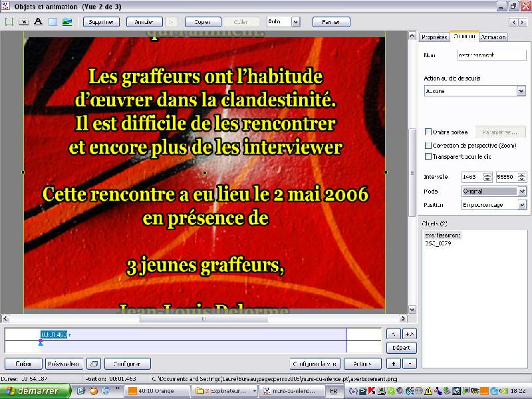This screenshot has width=532, height=399.
Task: Click the horizontal scrollbar right arrow
Action: [x=403, y=319]
